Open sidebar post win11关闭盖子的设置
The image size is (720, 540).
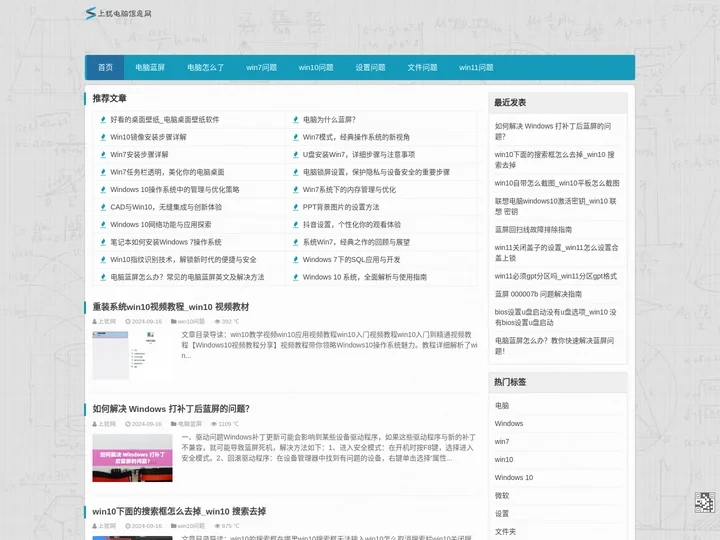coord(556,253)
